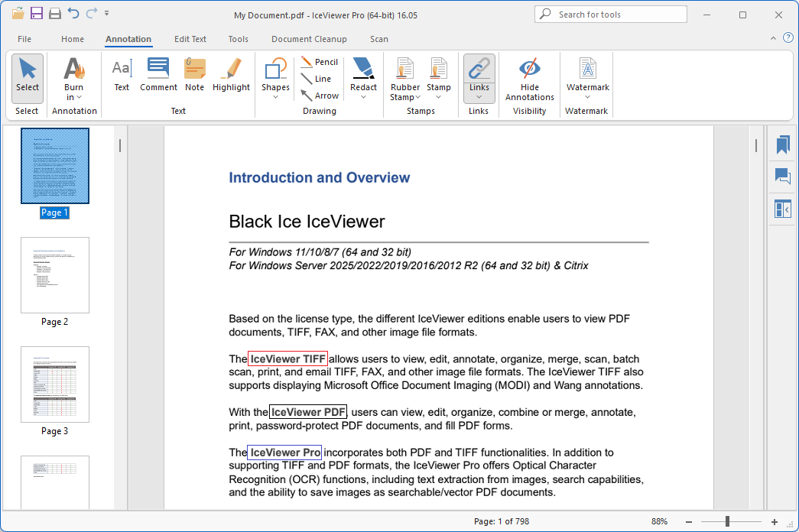Toggle the thumbnail panel layout icon
Viewport: 799px width, 532px height.
tap(783, 209)
